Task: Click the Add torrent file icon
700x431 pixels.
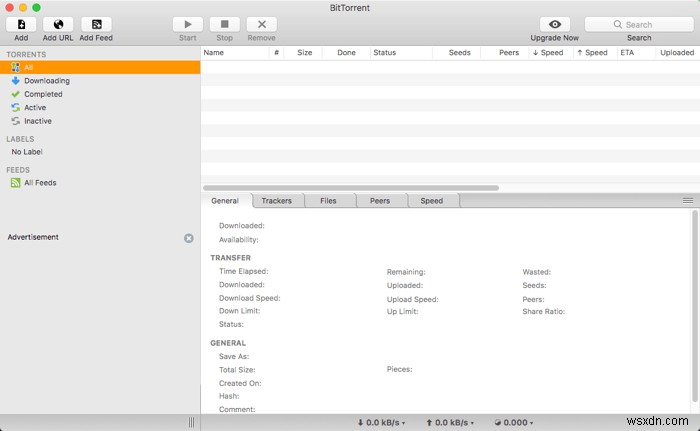Action: [x=21, y=25]
